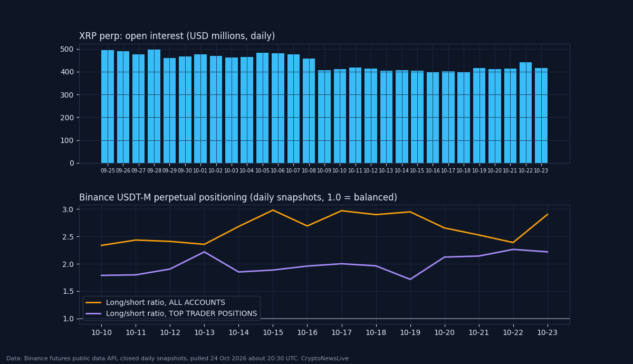Click the '10-19' date label under the bar chart
This screenshot has width=633, height=364.
pyautogui.click(x=479, y=171)
